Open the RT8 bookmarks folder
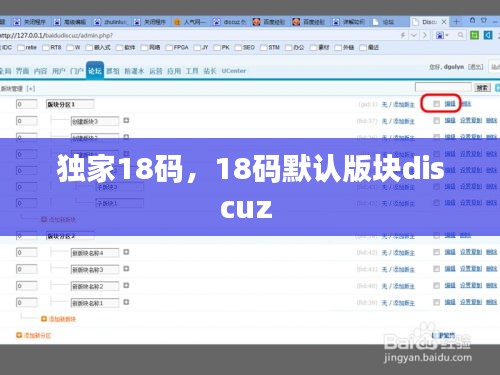This screenshot has height=375, width=500. point(52,48)
